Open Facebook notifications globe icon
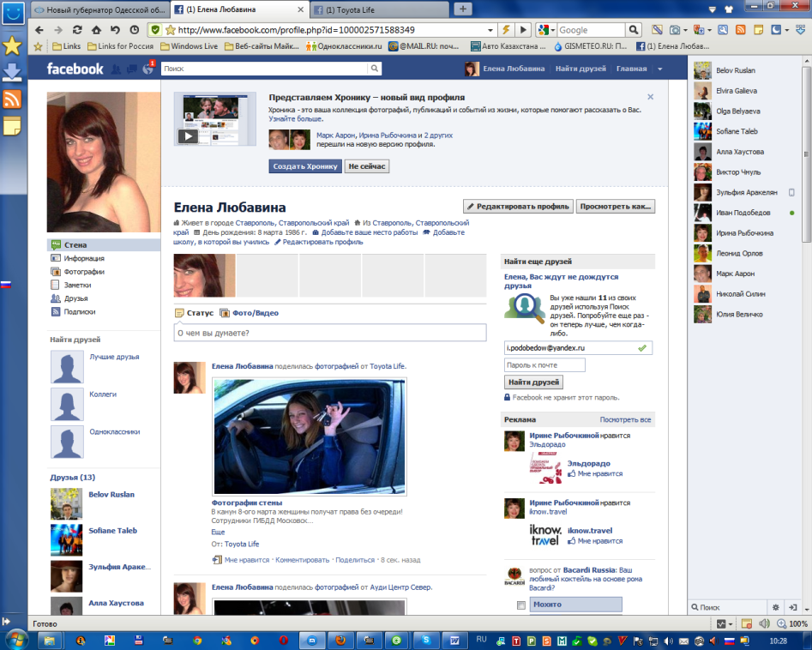The image size is (812, 650). [x=148, y=69]
